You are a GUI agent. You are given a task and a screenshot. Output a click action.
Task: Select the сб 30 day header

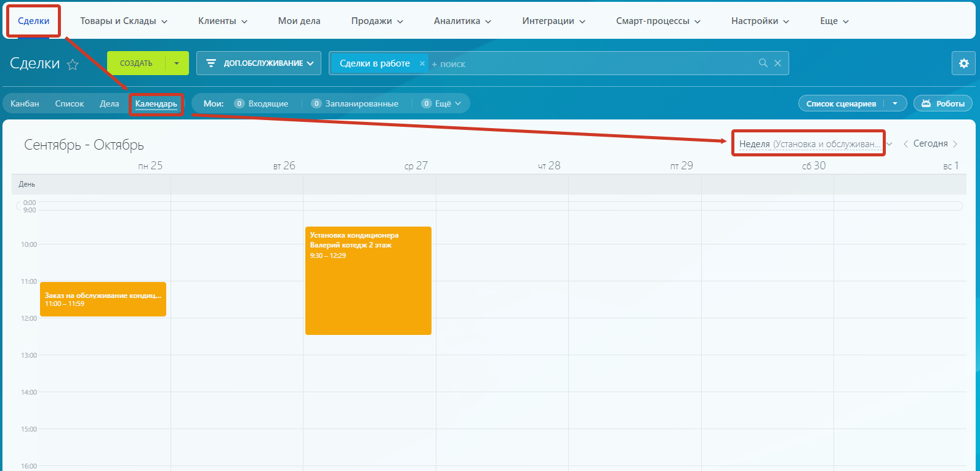(x=814, y=166)
